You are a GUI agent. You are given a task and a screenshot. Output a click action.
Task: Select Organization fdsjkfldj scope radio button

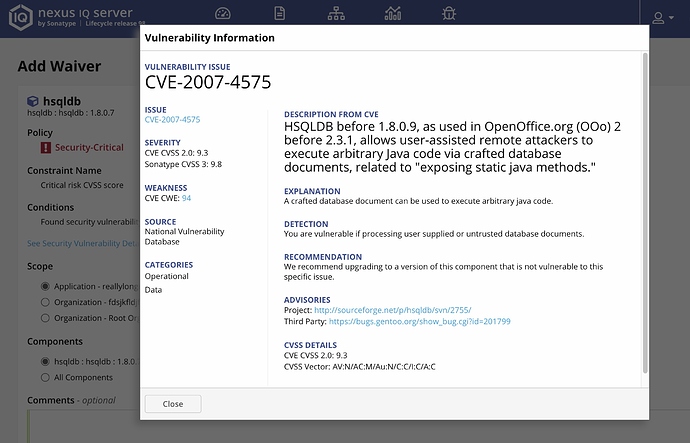pos(45,302)
